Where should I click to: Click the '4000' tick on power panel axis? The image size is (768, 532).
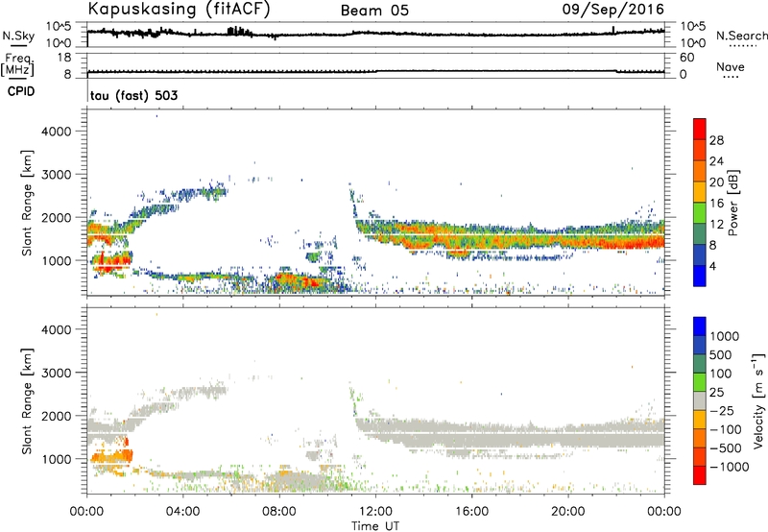pos(56,132)
